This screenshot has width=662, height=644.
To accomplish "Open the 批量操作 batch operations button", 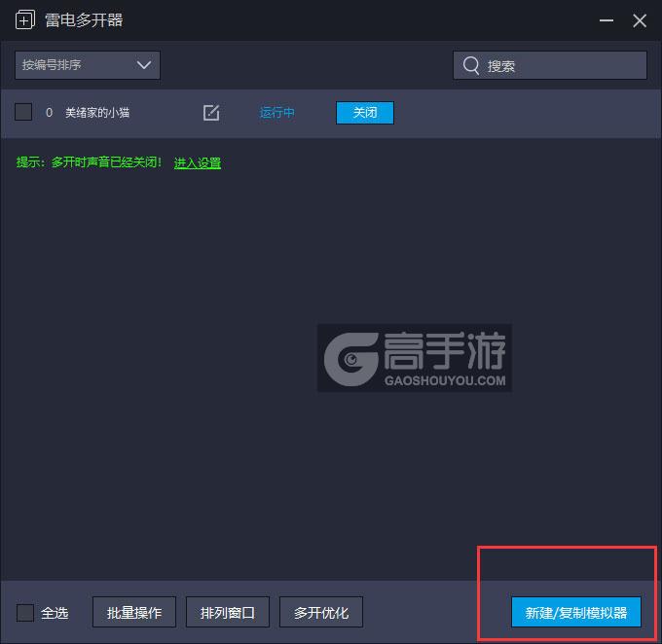I will [134, 612].
